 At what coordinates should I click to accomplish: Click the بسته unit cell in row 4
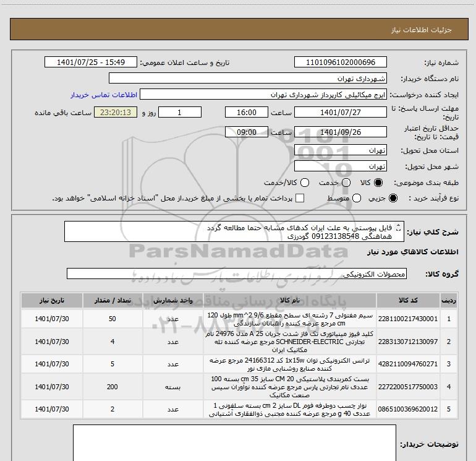[172, 387]
